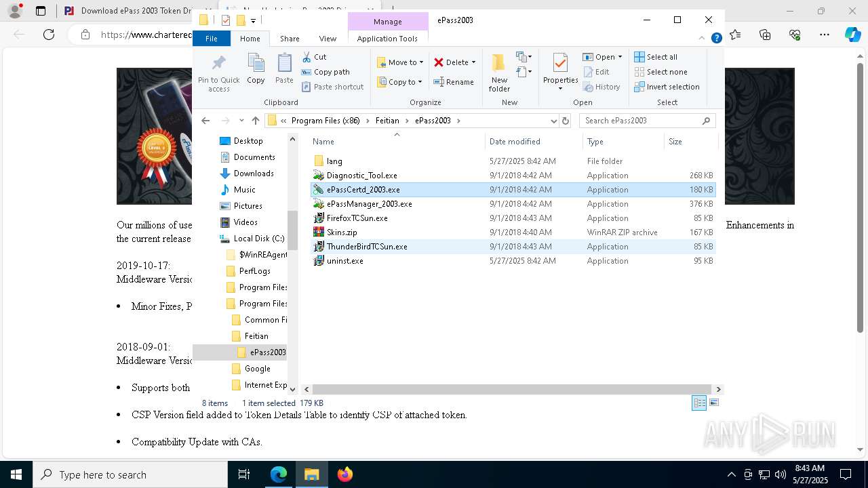
Task: Expand the address bar history dropdown
Action: tap(554, 121)
